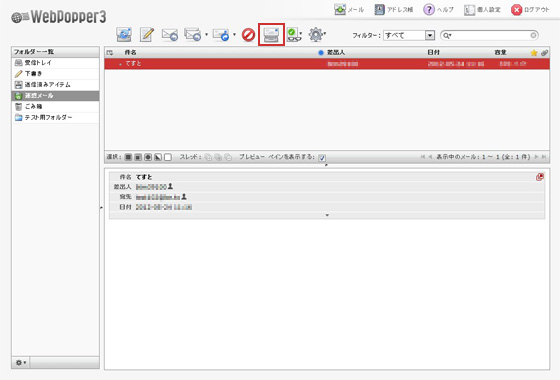Click the highlighted printer-style toolbar icon
The image size is (560, 380).
(x=271, y=35)
